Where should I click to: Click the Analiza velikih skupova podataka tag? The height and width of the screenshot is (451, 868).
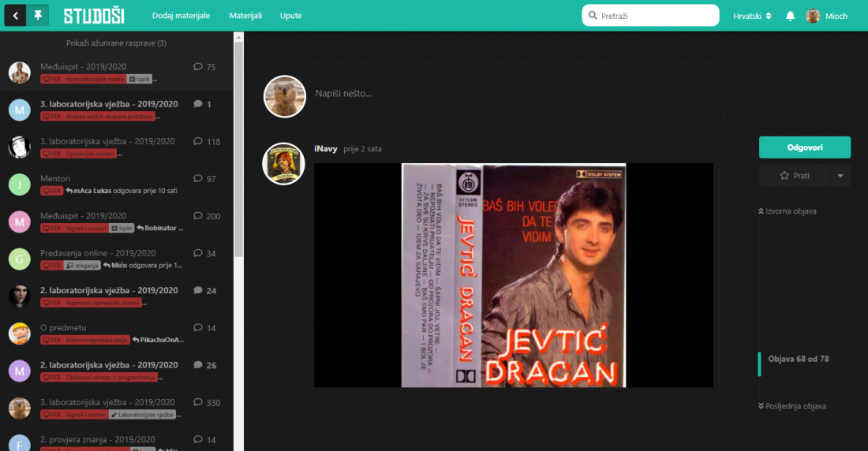(x=109, y=116)
